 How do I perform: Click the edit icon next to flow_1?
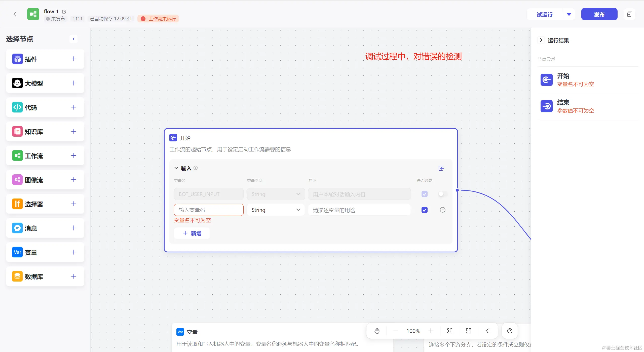point(64,12)
